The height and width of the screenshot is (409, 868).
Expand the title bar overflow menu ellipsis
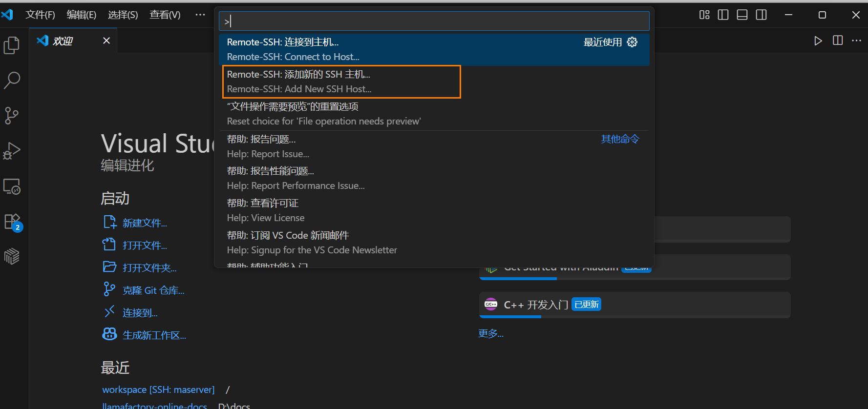tap(200, 15)
